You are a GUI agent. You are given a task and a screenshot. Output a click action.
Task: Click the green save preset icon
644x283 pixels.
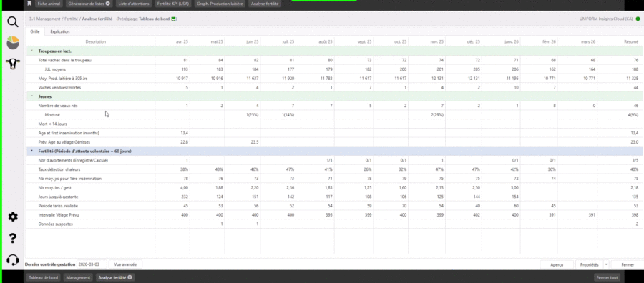173,19
